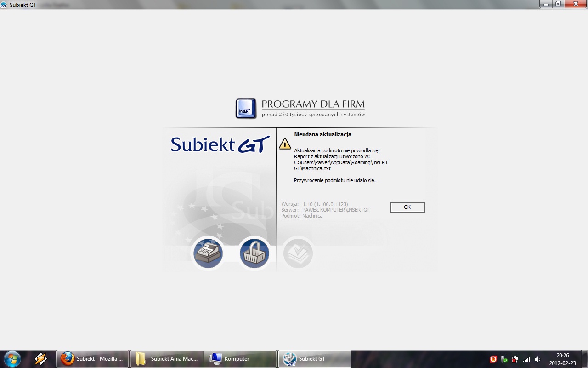Open the volume speaker tray icon
This screenshot has height=368, width=588.
(x=537, y=359)
